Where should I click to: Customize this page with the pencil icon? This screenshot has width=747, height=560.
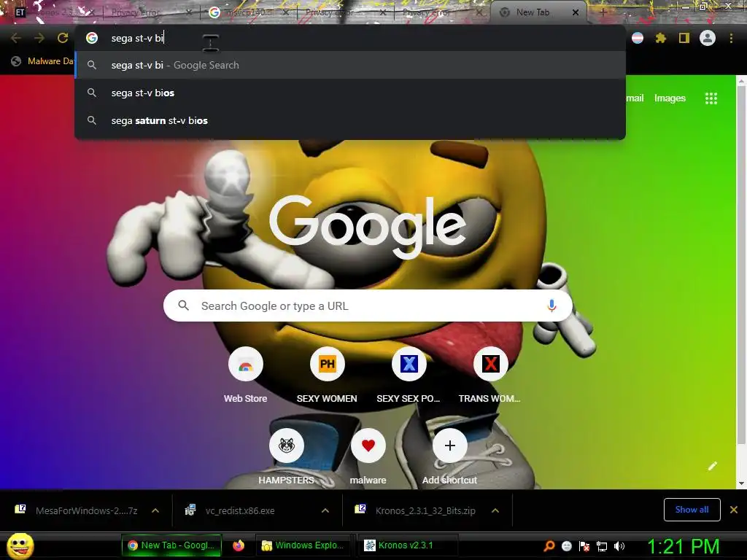[x=712, y=466]
